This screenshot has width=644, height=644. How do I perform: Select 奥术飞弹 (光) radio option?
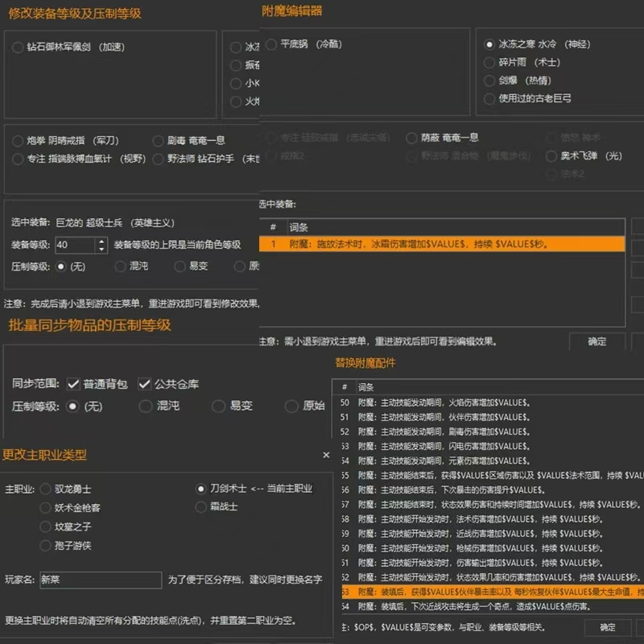(x=551, y=156)
